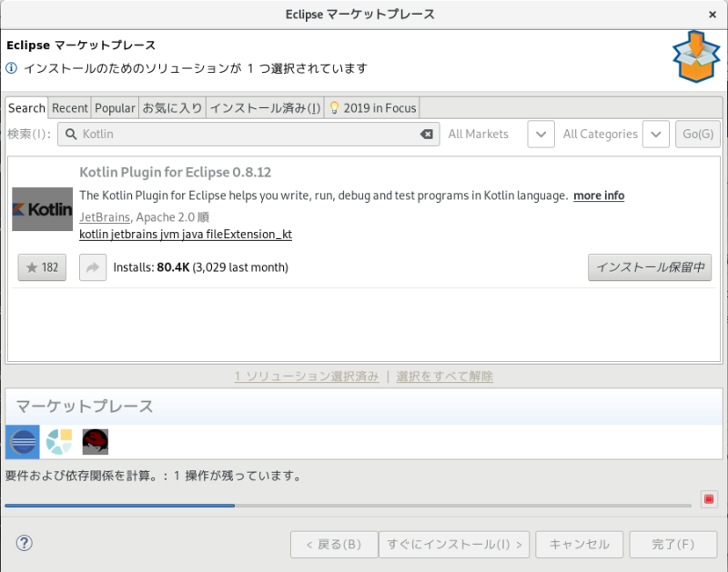728x572 pixels.
Task: Open the インストール済み tab
Action: pos(265,107)
